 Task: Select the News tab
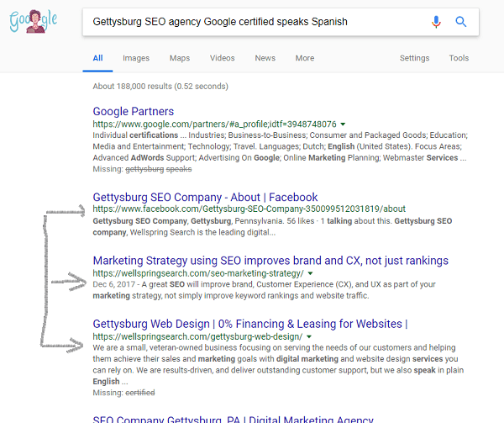tap(265, 58)
